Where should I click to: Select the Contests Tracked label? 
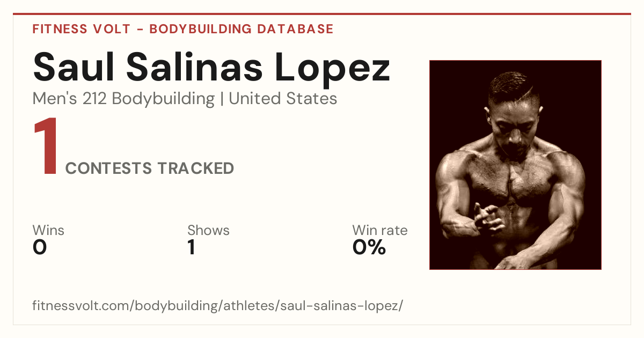pos(150,168)
